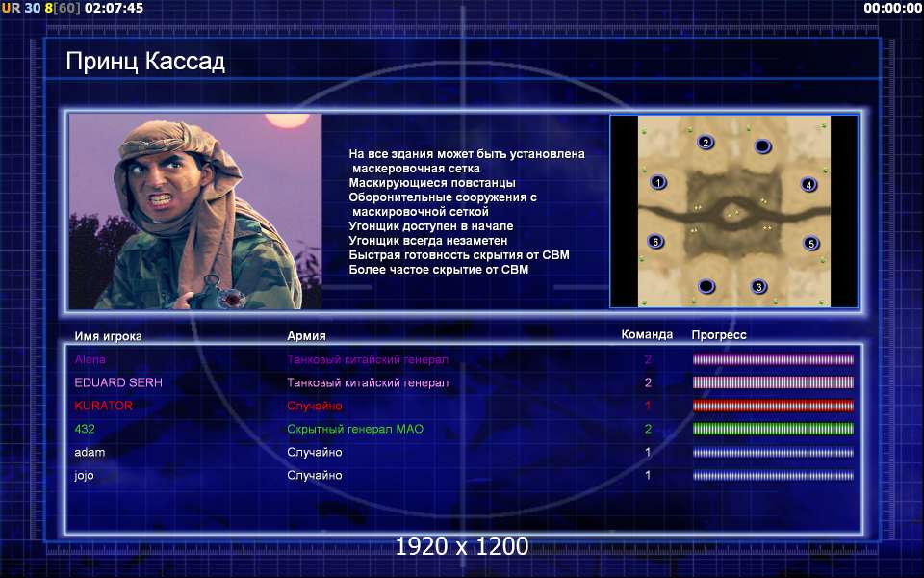Click the 'Имя игрока' column header
The image size is (924, 578).
(109, 336)
